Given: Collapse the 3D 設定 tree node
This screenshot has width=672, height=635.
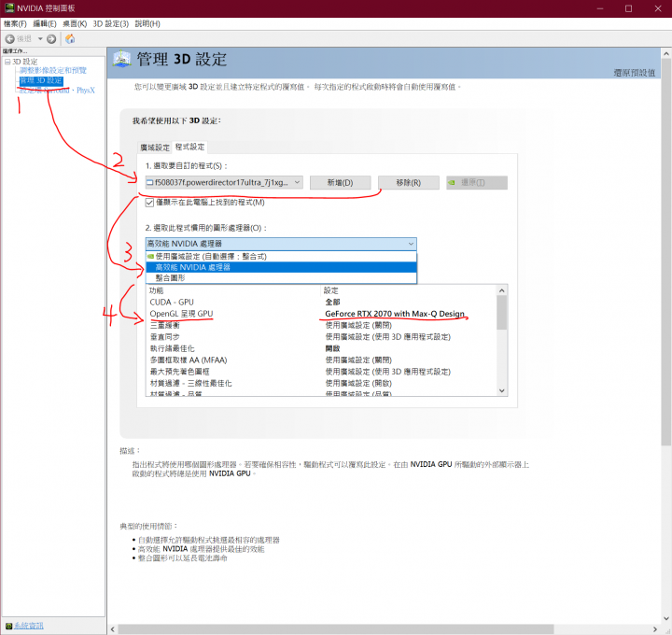Looking at the screenshot, I should pos(7,62).
